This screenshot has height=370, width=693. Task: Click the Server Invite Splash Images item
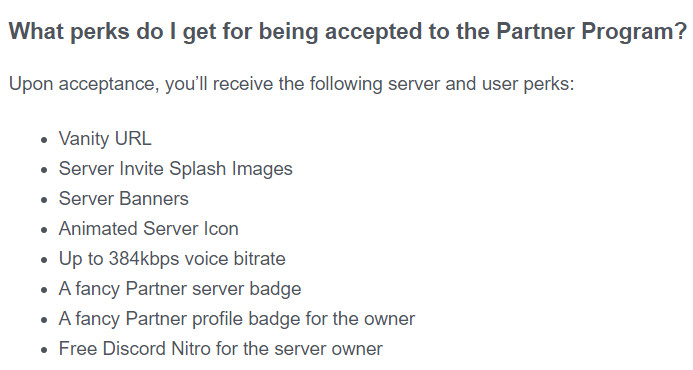(x=175, y=169)
